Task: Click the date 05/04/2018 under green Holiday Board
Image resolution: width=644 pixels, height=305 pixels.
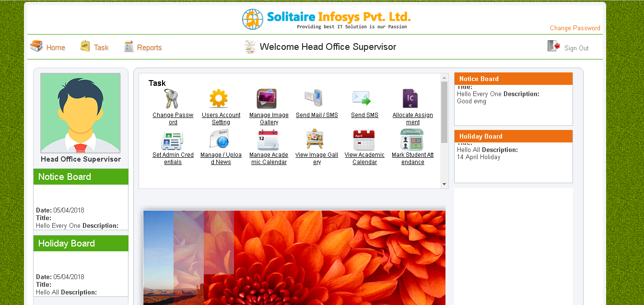Action: [x=69, y=277]
